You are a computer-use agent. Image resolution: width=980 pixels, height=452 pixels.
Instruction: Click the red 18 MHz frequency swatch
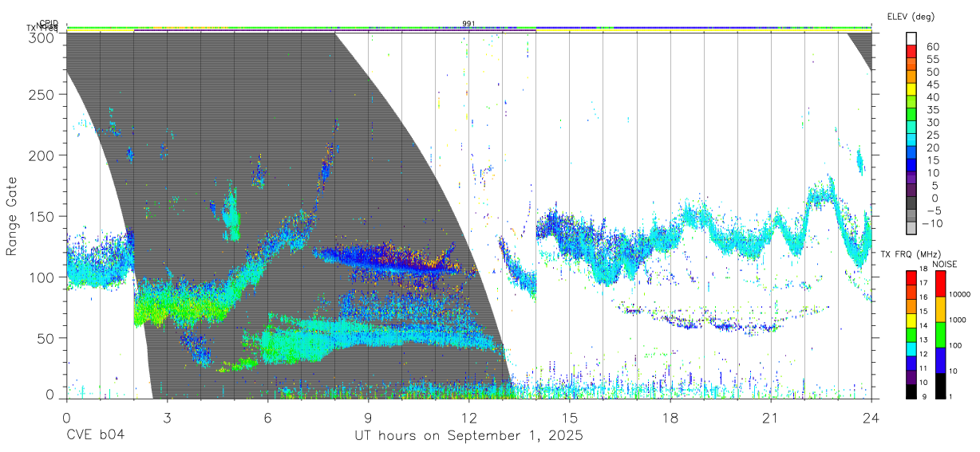[x=912, y=277]
